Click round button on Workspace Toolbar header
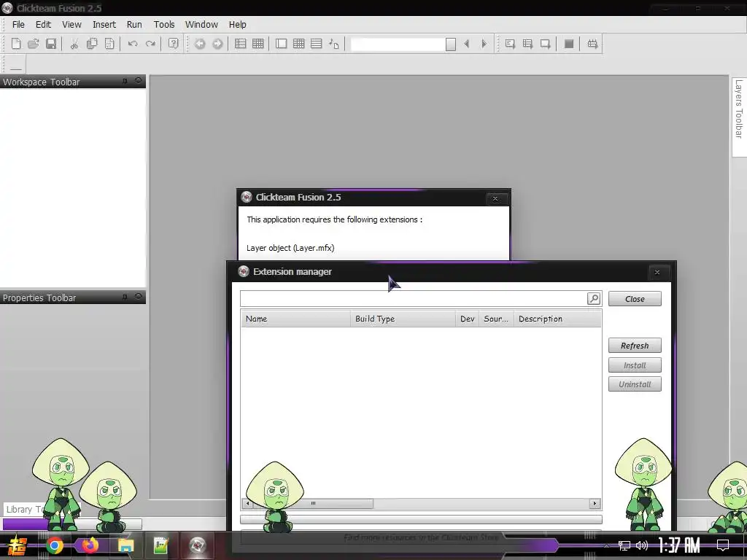Screen dimensions: 747x560 click(x=138, y=81)
